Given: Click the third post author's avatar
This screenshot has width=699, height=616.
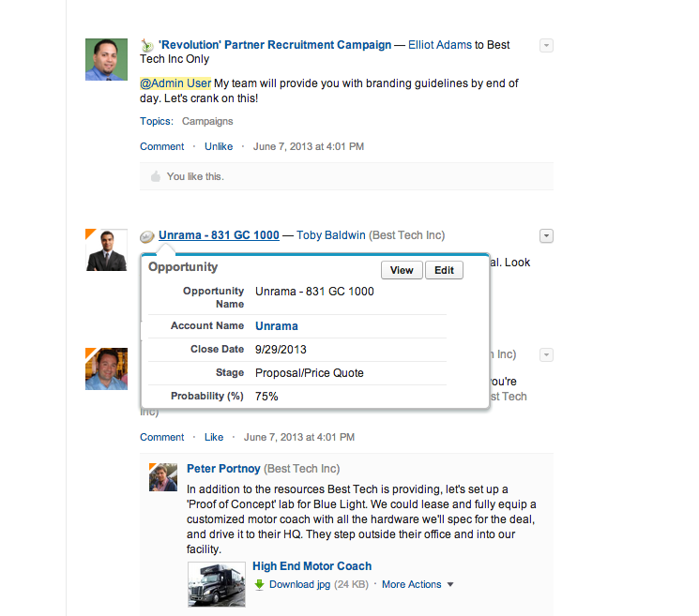Looking at the screenshot, I should [106, 368].
